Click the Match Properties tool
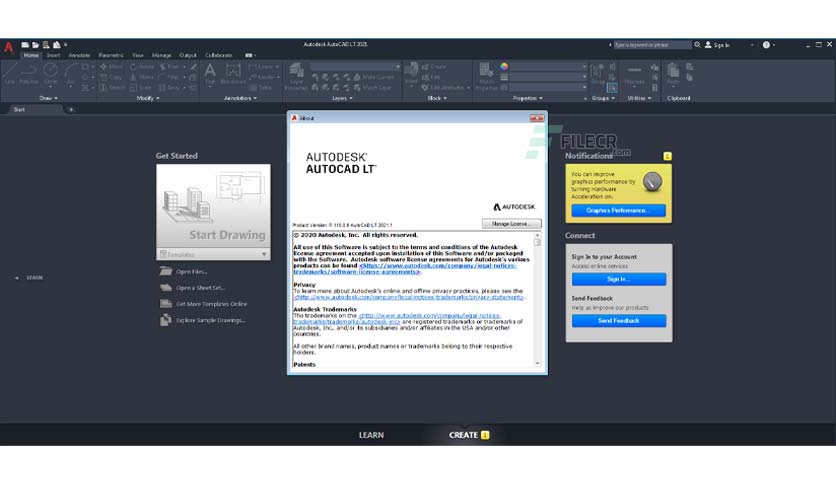Viewport: 836px width, 484px height. (486, 76)
